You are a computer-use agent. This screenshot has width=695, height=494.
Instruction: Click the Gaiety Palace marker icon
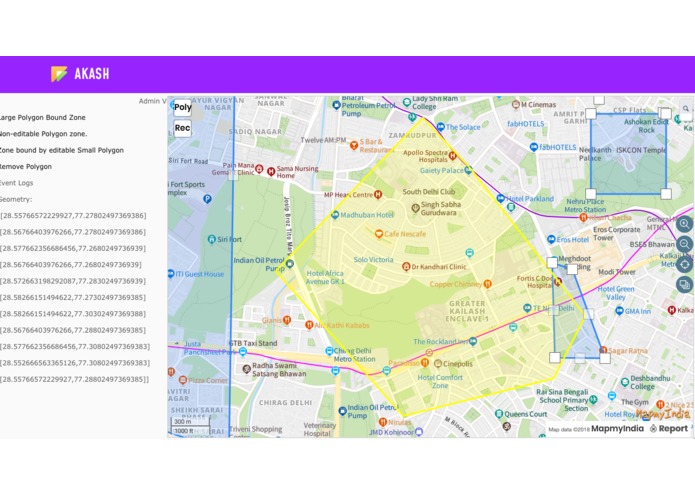coord(469,170)
